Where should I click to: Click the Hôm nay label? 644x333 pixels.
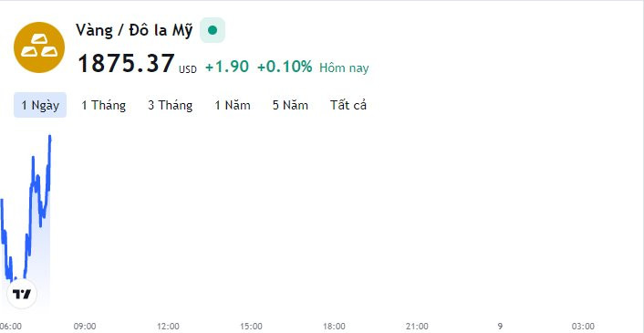click(344, 68)
